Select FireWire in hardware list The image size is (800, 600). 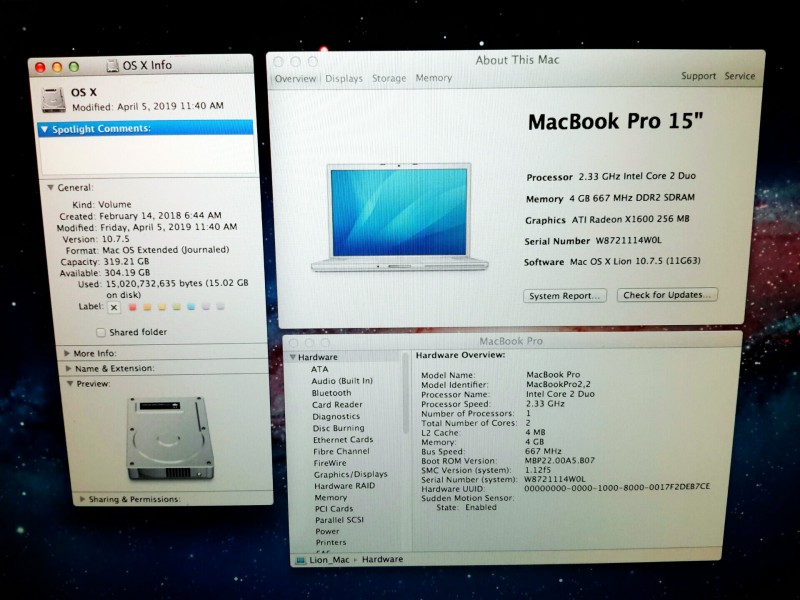[330, 463]
